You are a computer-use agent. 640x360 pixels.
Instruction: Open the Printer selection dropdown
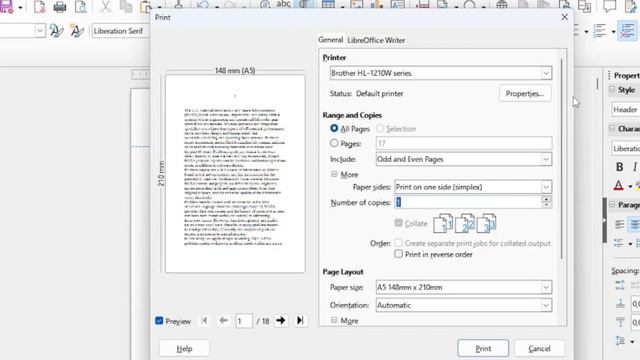coord(441,73)
